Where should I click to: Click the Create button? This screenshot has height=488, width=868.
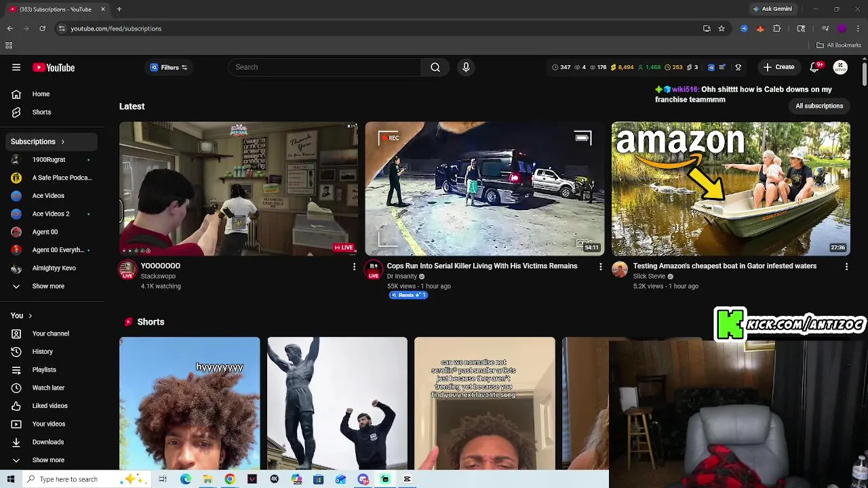pyautogui.click(x=778, y=67)
